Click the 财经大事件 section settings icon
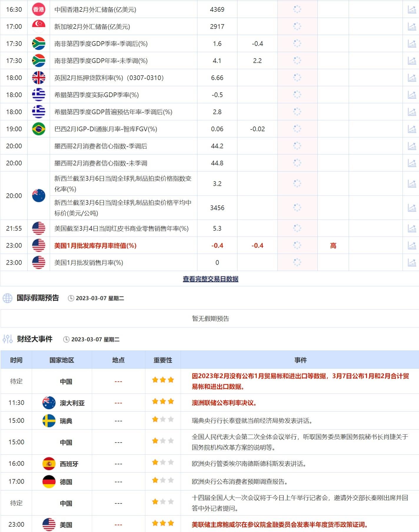Image resolution: width=419 pixels, height=532 pixels. point(7,339)
